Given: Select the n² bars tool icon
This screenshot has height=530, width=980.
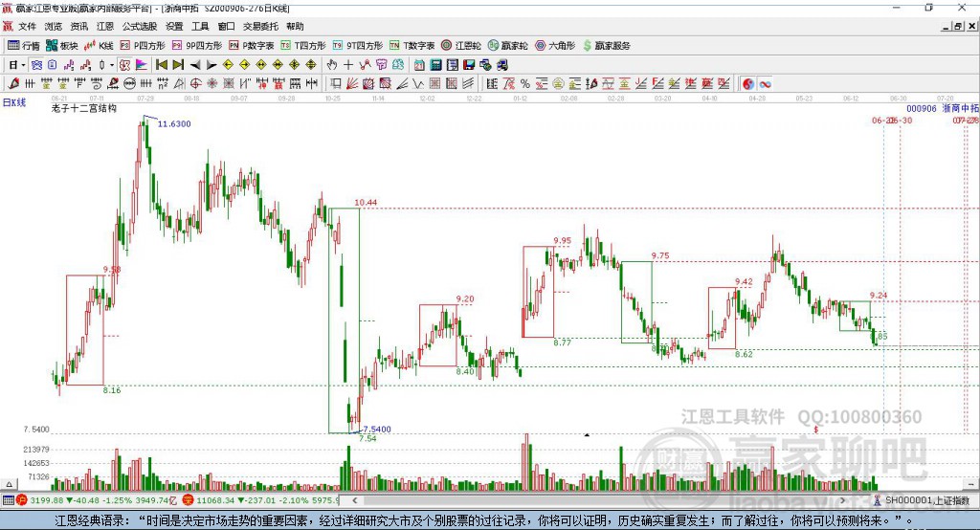Looking at the screenshot, I should coord(163,84).
